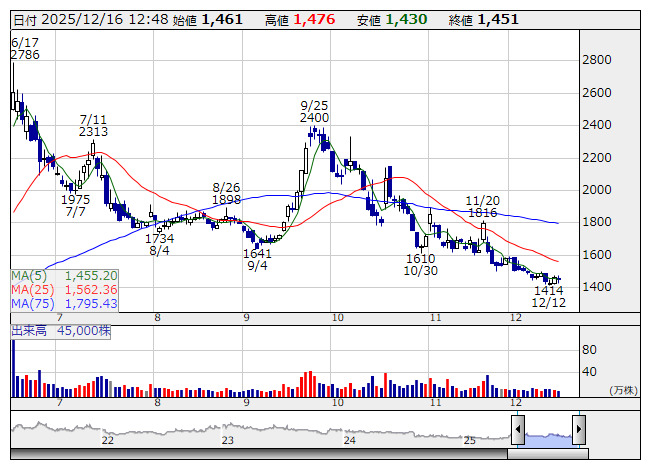653x470 pixels.
Task: Click the 7/11 high label 2313
Action: [93, 131]
